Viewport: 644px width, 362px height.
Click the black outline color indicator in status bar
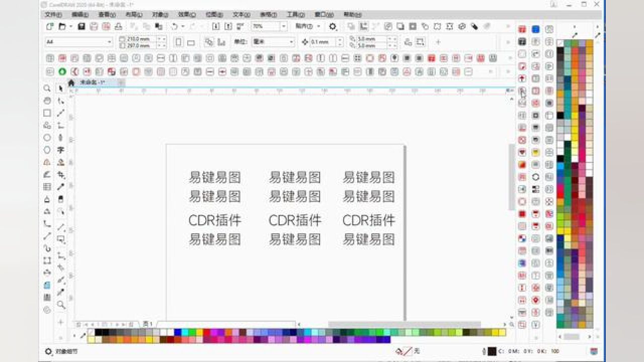pos(492,351)
